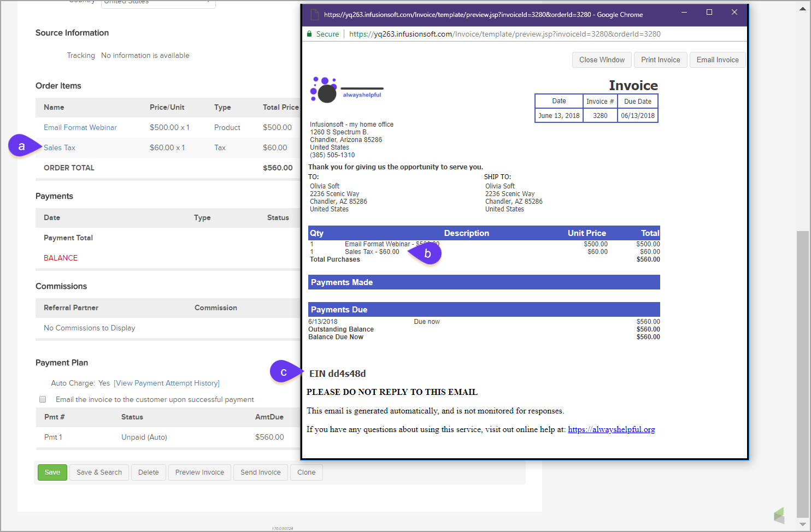The width and height of the screenshot is (811, 532).
Task: Click the Email Format Webinar $500.00 total price
Action: pos(277,127)
